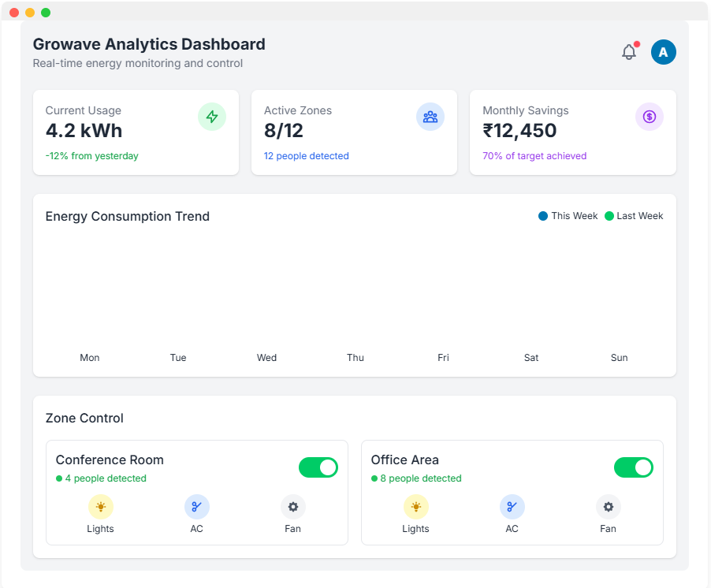The height and width of the screenshot is (588, 711).
Task: Toggle Last Week legend in trend chart
Action: tap(634, 215)
